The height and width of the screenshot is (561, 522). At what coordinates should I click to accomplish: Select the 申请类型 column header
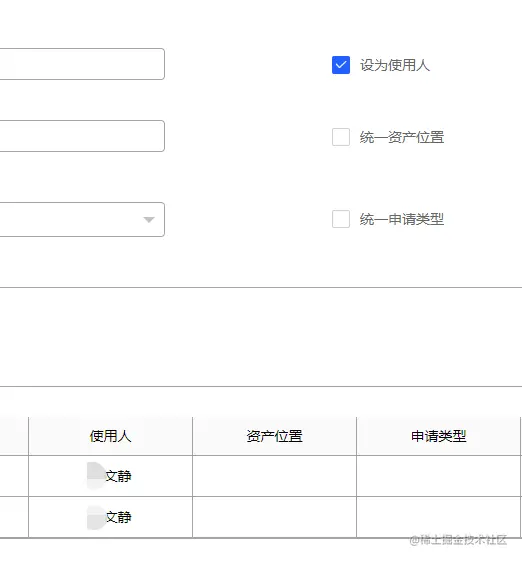tap(439, 436)
